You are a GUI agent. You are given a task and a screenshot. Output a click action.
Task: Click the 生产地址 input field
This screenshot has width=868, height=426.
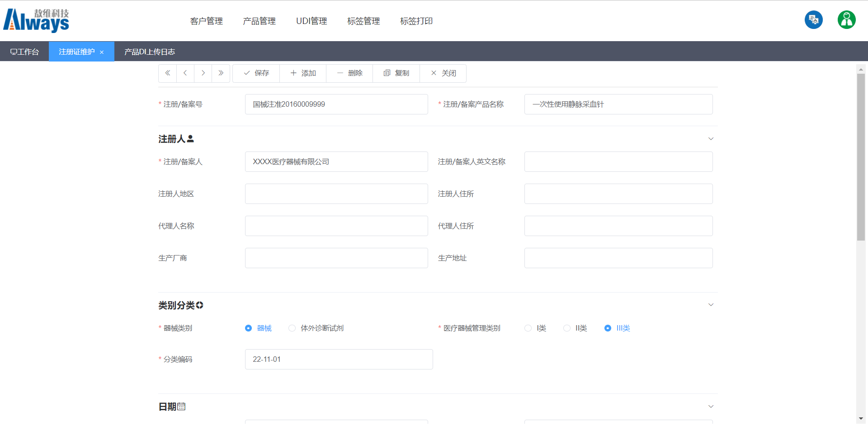click(618, 258)
